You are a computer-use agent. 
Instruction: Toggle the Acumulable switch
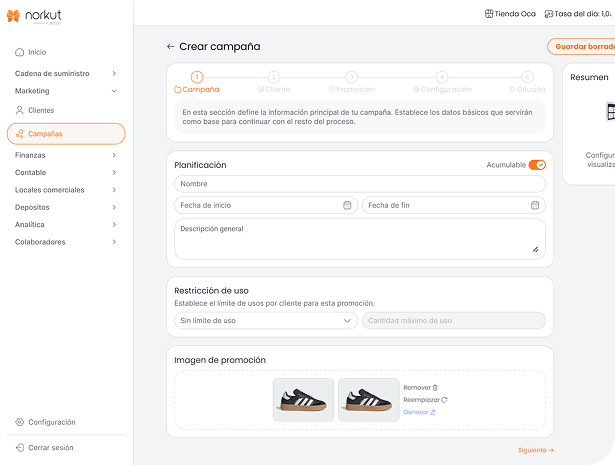point(537,165)
